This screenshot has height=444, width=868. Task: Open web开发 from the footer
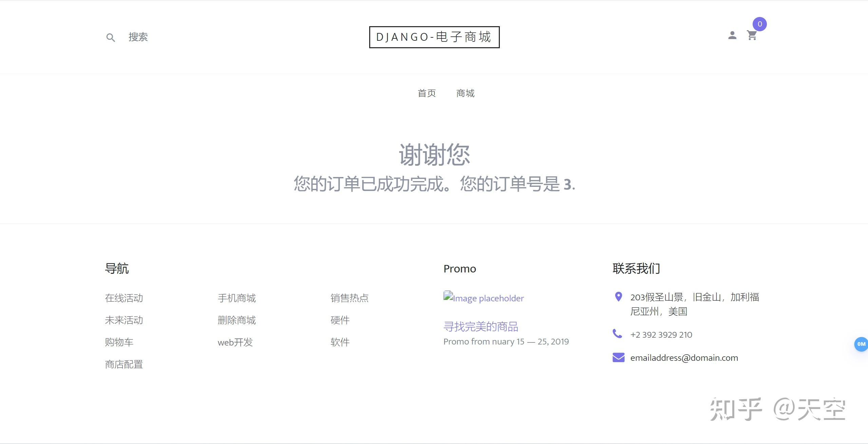point(235,342)
